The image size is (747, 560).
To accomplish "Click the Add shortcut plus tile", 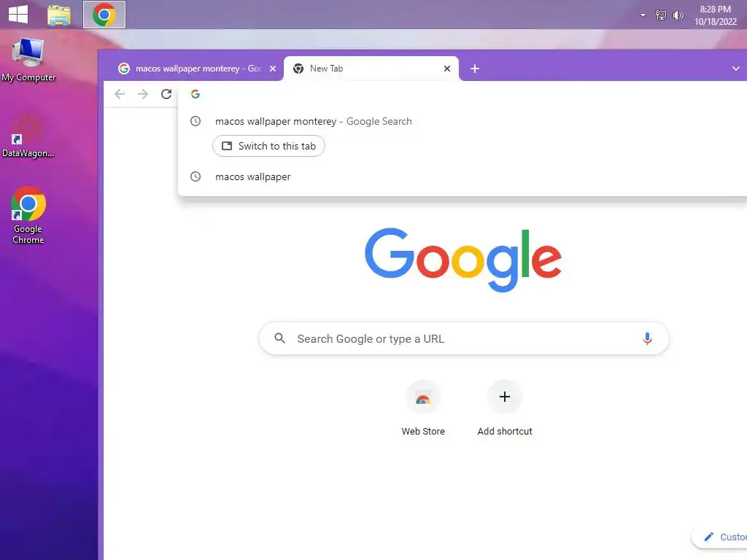I will pos(505,408).
